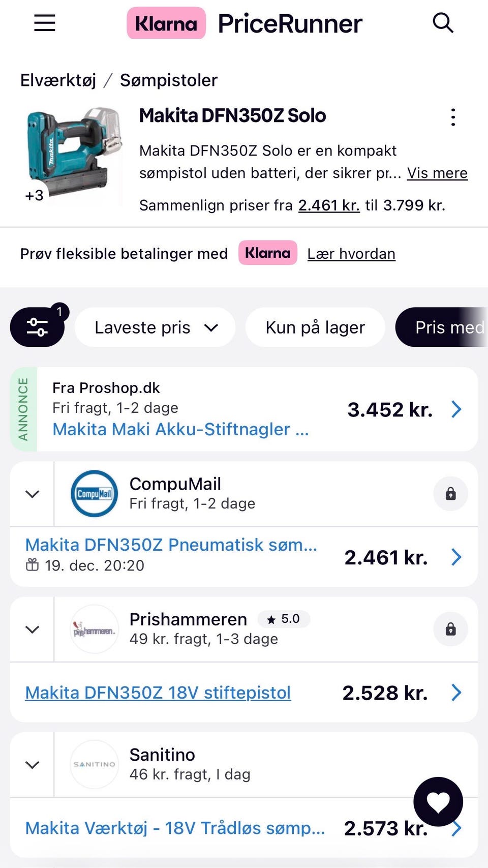
Task: Expand the Sanitino offer details
Action: pyautogui.click(x=33, y=765)
